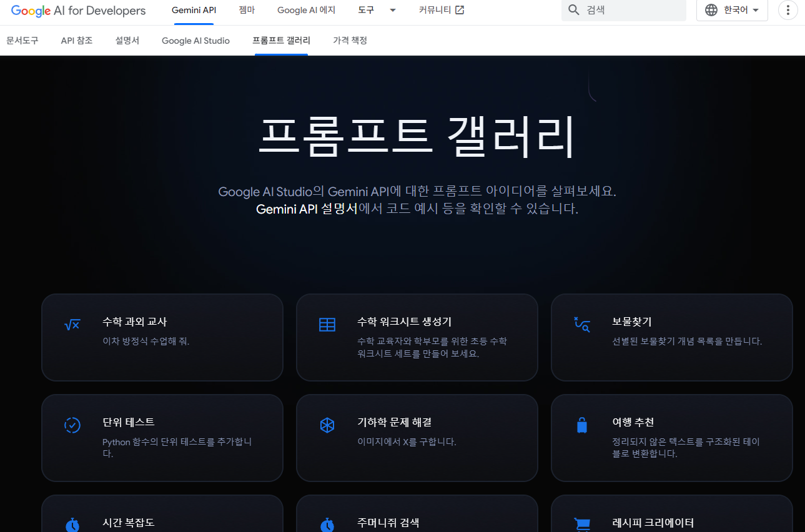Open the 시간 복잡도 card title
The image size is (805, 532).
tap(129, 523)
